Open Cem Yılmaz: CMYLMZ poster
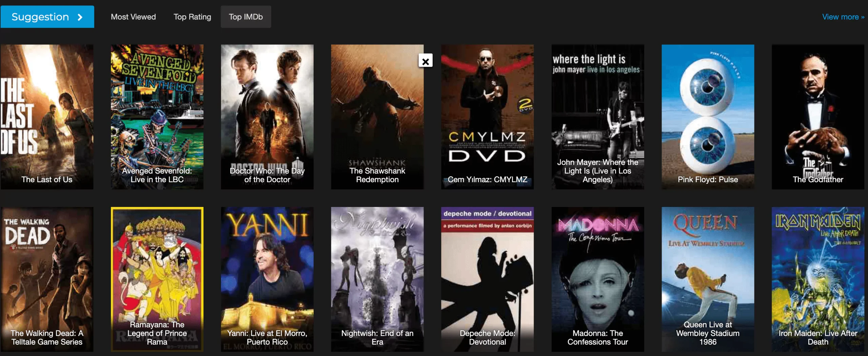The width and height of the screenshot is (868, 356). 487,117
